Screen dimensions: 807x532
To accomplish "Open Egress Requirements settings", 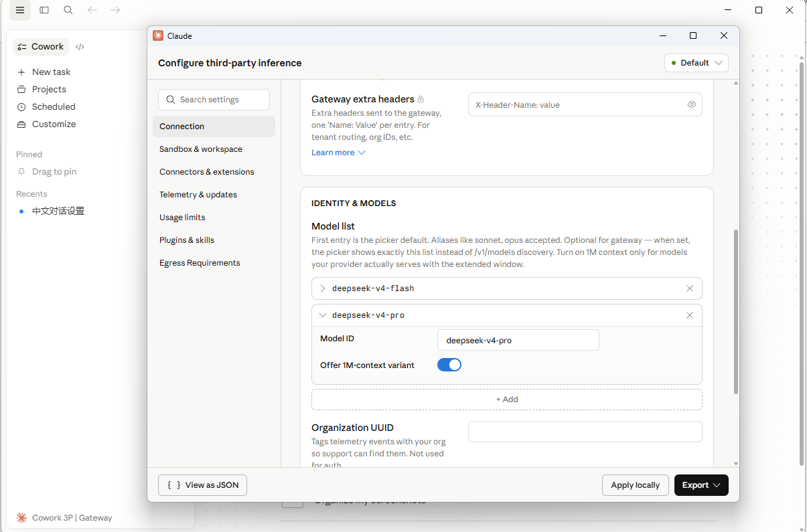I will coord(214,263).
